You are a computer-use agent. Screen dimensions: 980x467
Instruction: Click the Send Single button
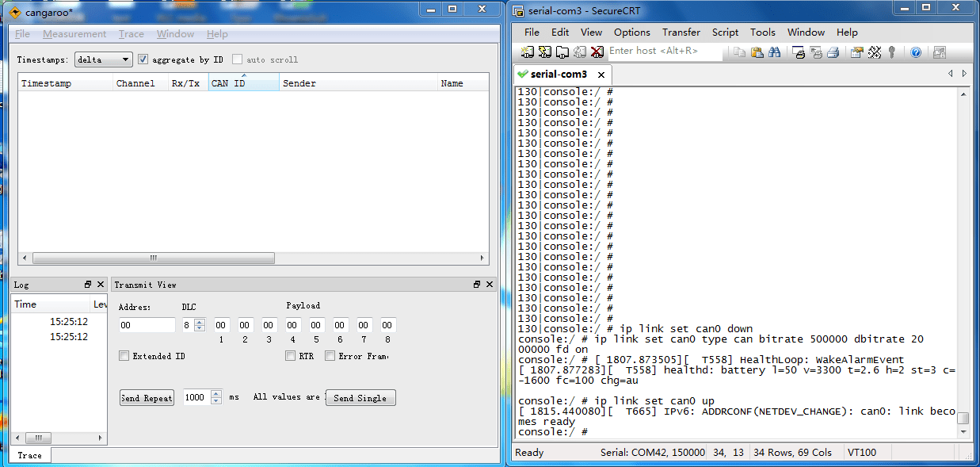pos(360,398)
